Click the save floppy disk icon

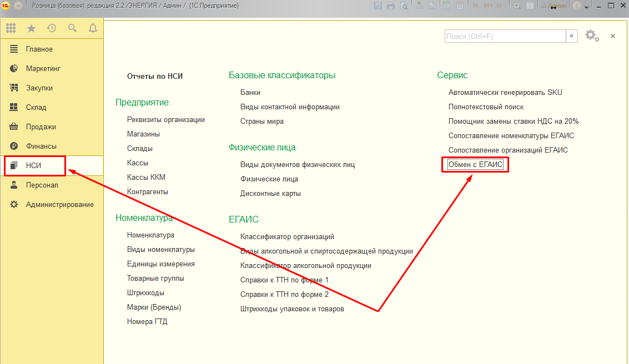378,6
